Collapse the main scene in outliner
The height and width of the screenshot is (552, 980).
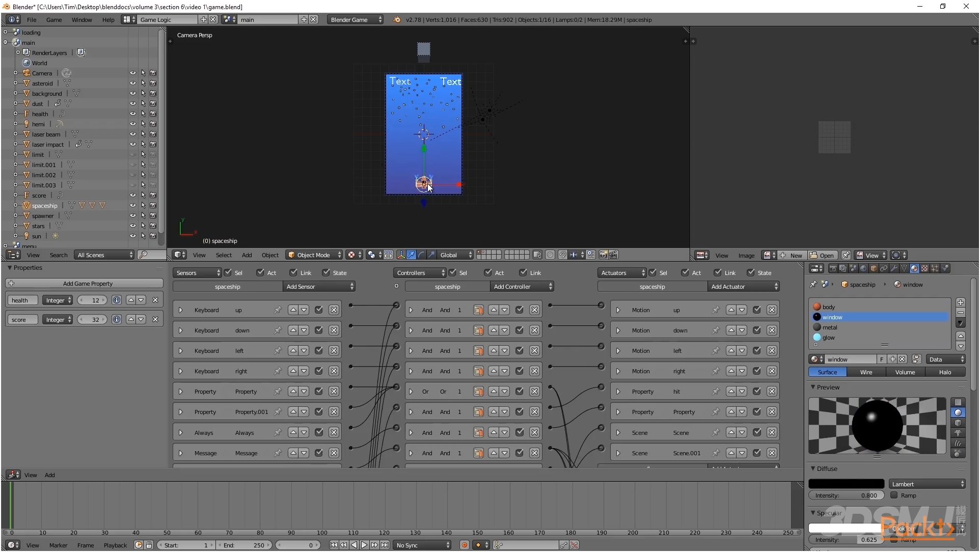pos(6,42)
